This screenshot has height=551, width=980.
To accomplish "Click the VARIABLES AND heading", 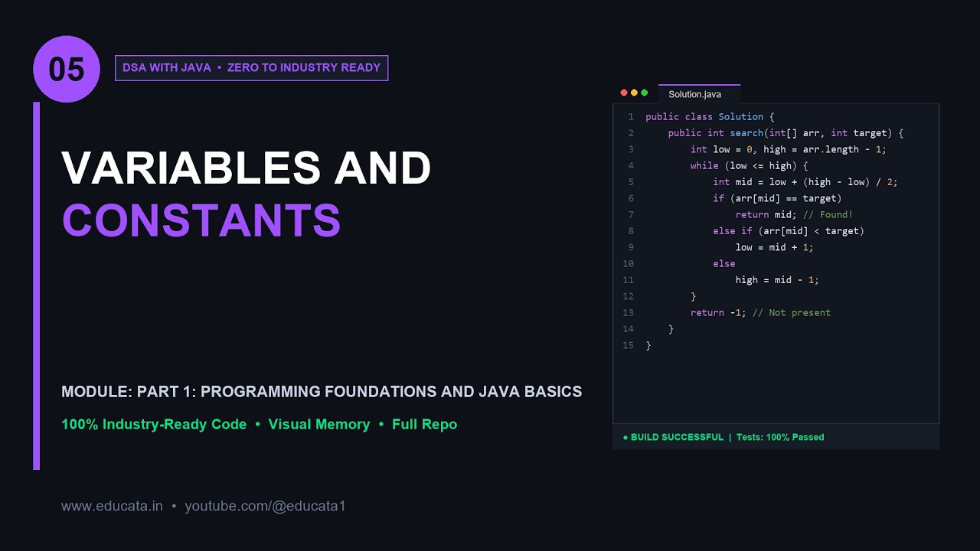I will pos(247,168).
